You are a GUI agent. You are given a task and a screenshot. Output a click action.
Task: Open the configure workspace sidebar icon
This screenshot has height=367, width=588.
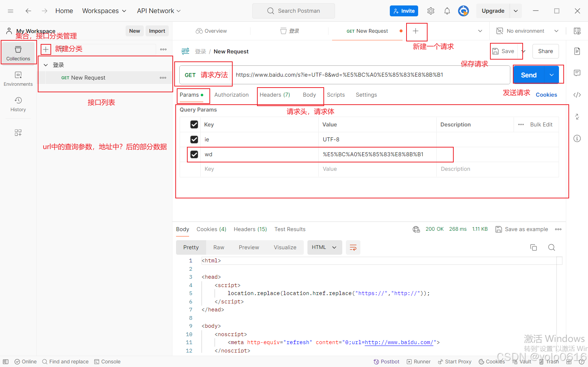point(18,133)
